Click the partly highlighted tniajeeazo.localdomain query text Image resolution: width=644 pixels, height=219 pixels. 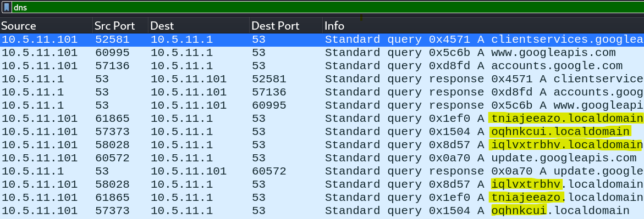567,198
